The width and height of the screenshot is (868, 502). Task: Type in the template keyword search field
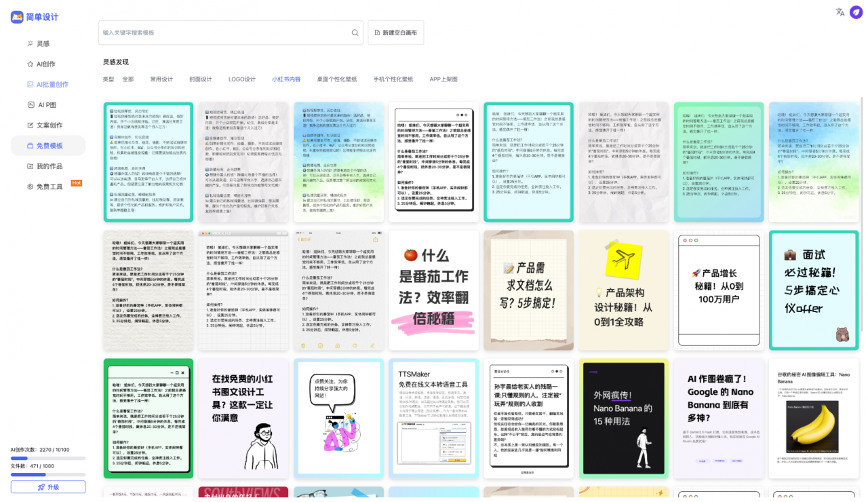click(x=224, y=33)
